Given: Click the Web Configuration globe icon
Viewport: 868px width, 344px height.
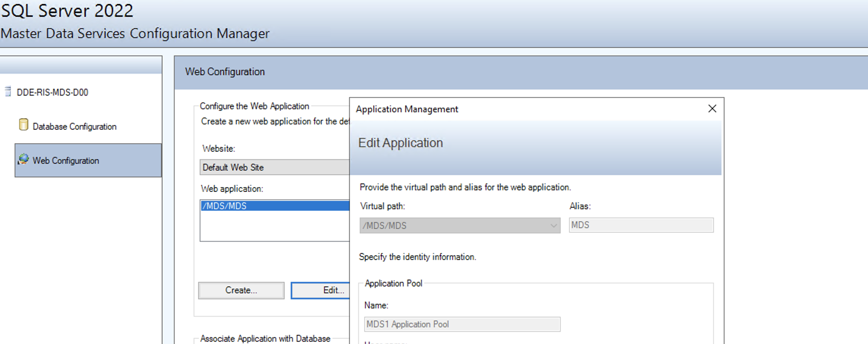Looking at the screenshot, I should coord(24,159).
